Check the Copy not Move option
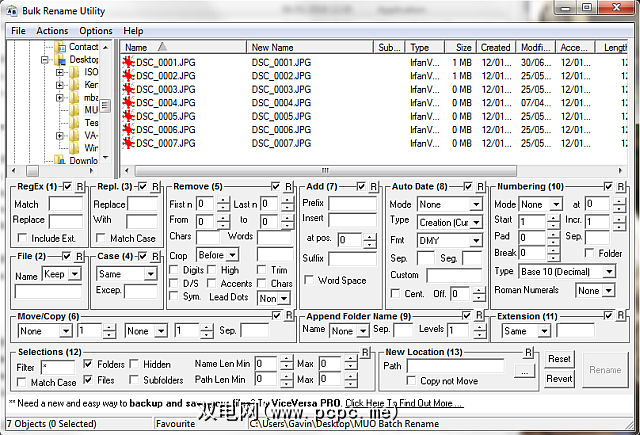The height and width of the screenshot is (435, 640). click(x=411, y=382)
